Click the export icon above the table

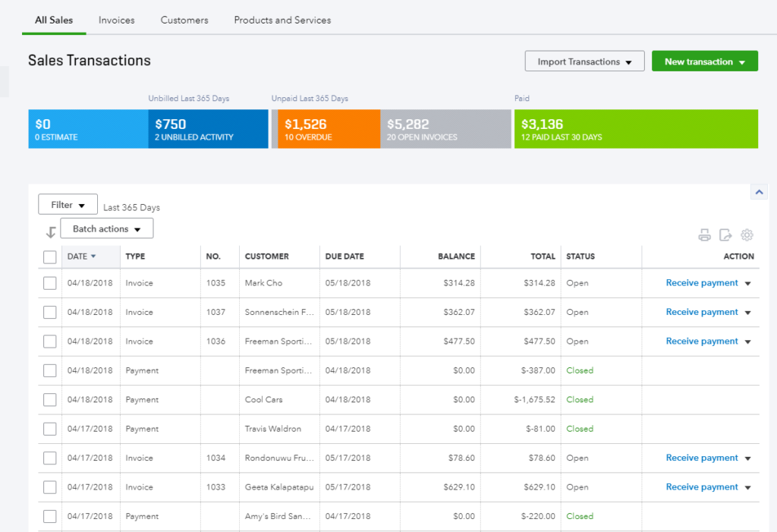[x=725, y=235]
